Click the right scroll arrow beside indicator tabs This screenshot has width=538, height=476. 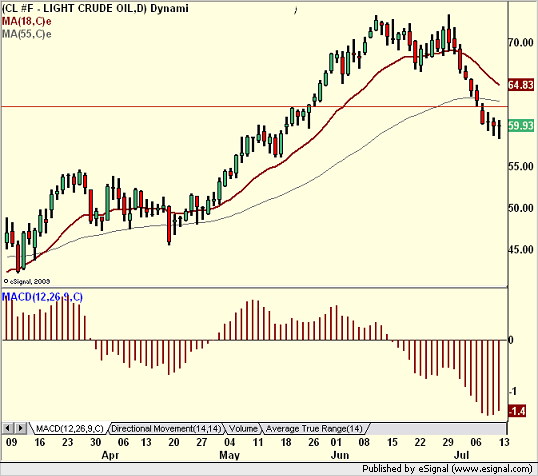20,428
